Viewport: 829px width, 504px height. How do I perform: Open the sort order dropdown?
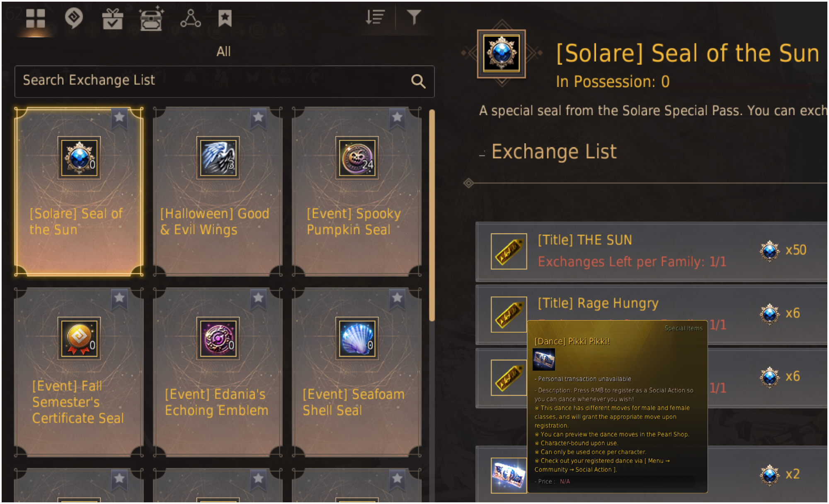coord(375,17)
